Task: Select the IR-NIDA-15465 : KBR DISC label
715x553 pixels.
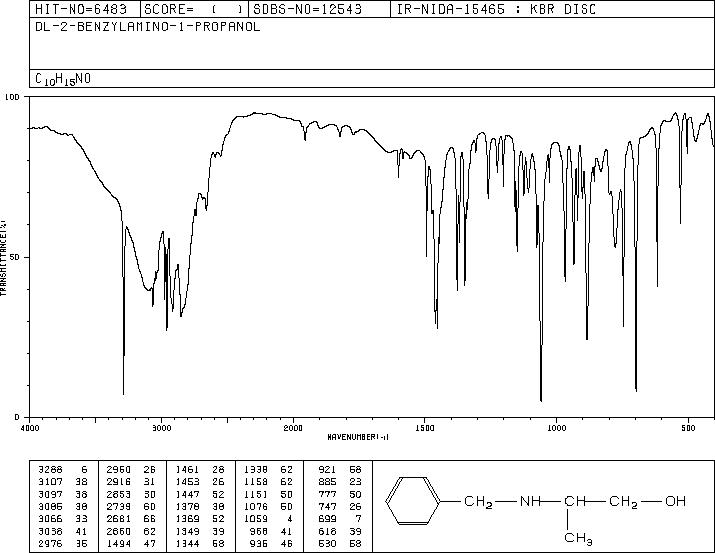Action: [x=496, y=9]
